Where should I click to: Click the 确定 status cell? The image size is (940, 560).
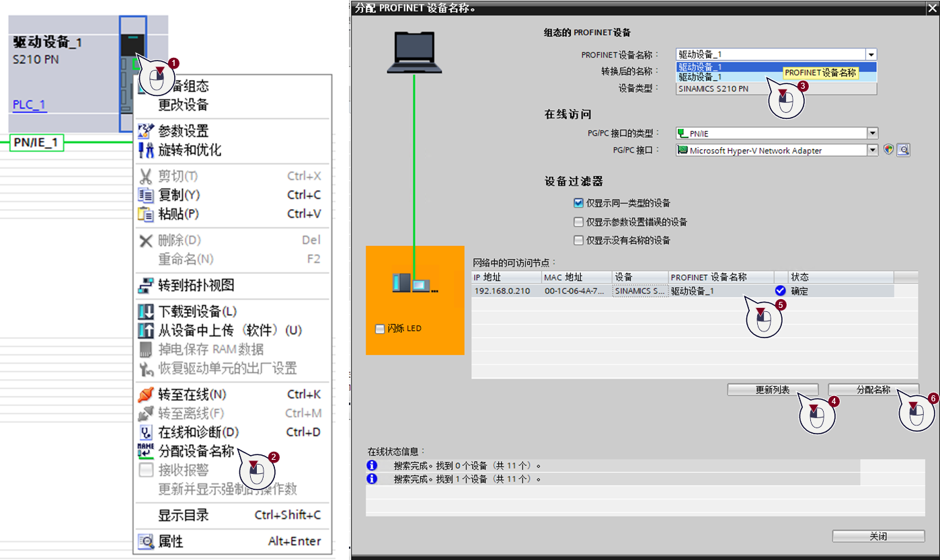coord(840,291)
